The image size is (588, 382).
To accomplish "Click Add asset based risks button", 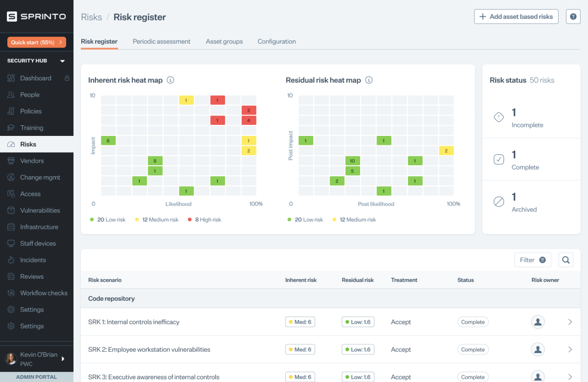I will (x=516, y=17).
